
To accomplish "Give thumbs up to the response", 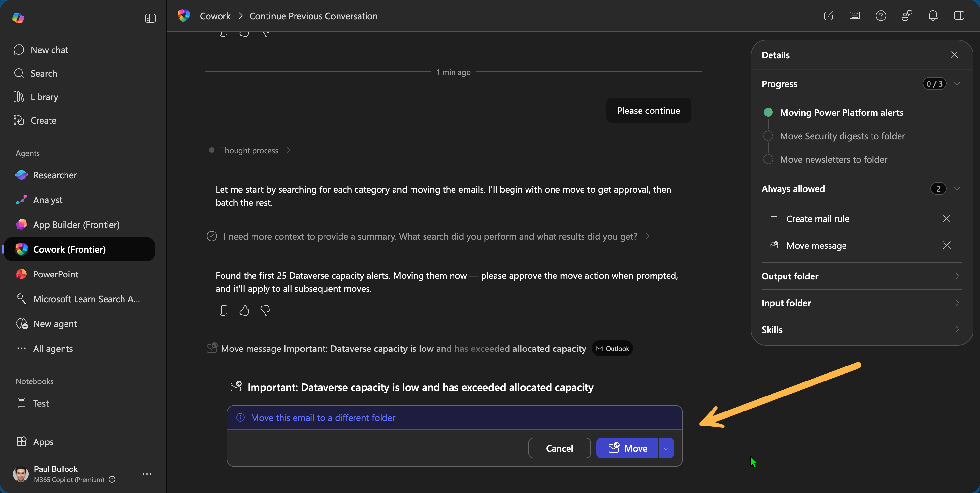I will [x=244, y=310].
